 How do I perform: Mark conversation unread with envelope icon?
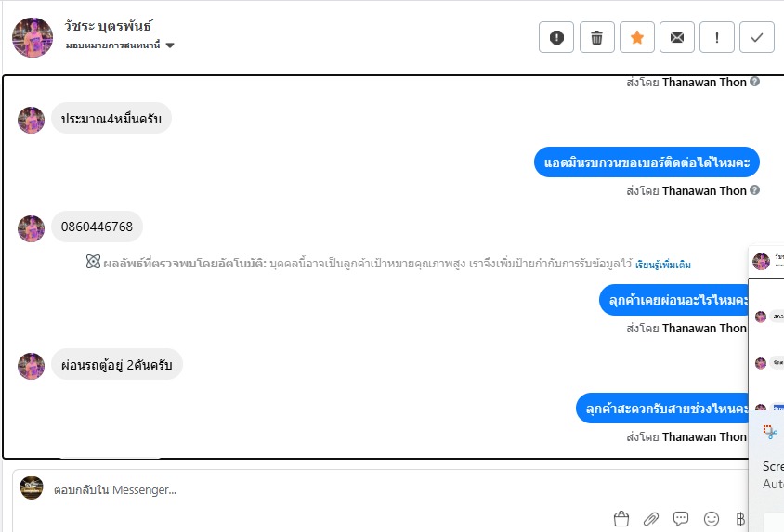(676, 37)
